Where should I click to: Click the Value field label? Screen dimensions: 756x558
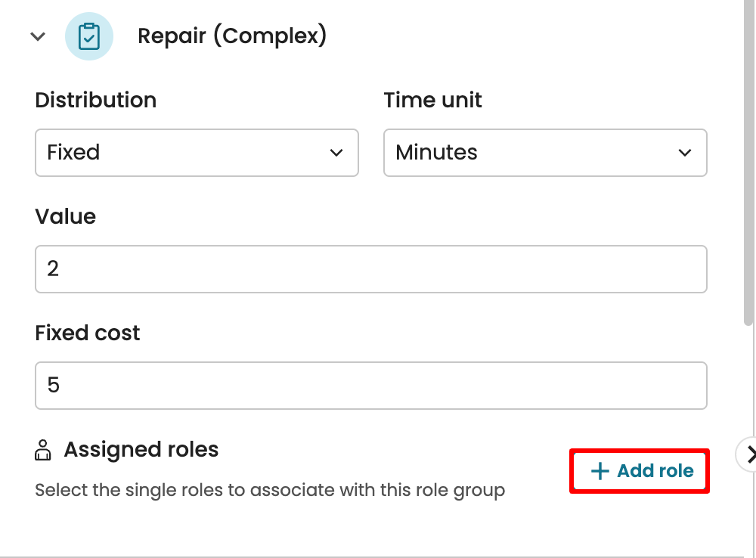click(x=66, y=217)
